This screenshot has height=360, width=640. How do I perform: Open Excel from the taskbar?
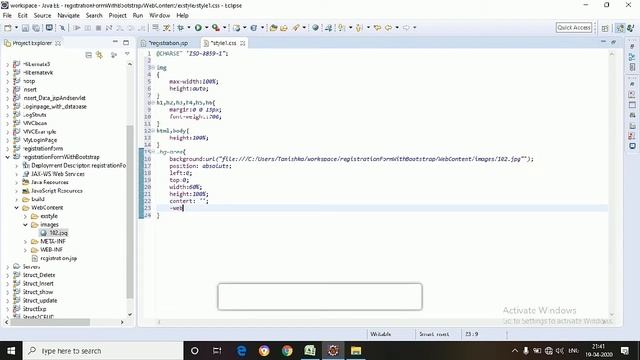[309, 351]
